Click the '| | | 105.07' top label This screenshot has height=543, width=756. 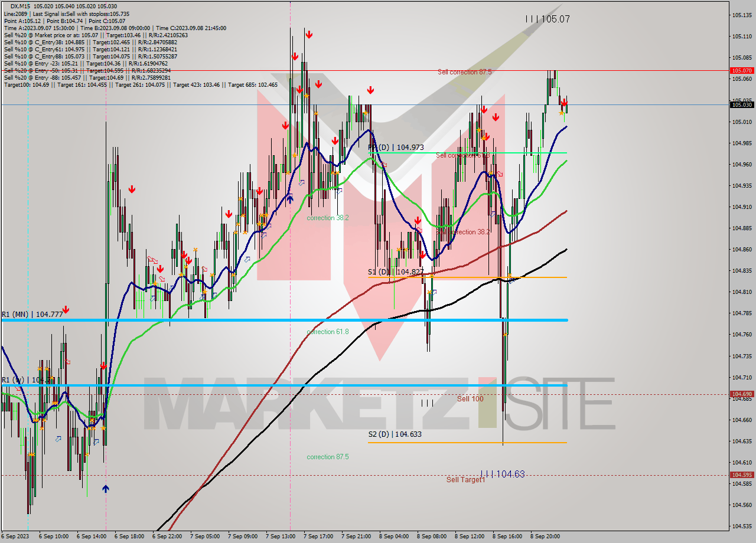point(548,19)
